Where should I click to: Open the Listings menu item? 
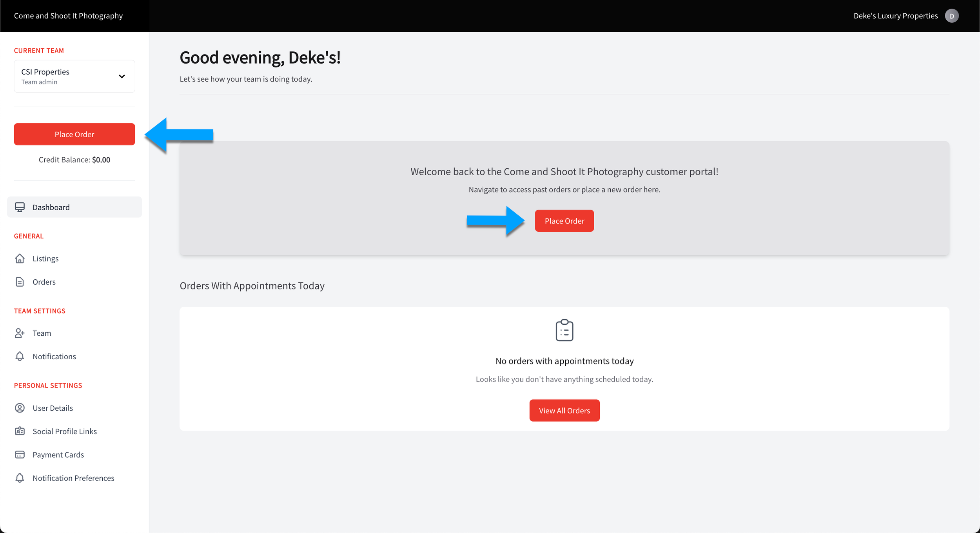45,258
